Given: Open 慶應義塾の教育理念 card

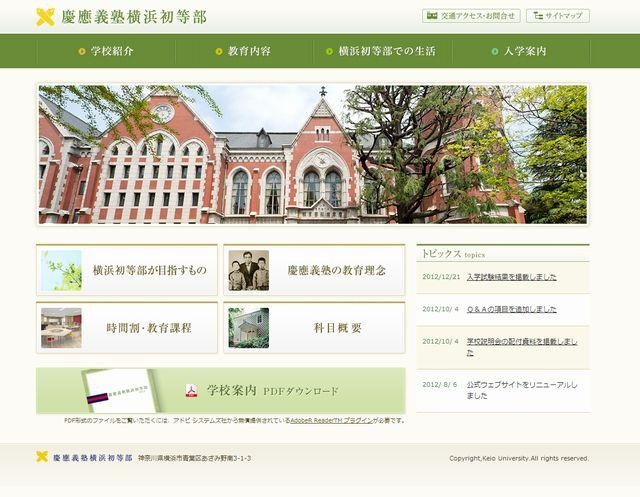Looking at the screenshot, I should (x=314, y=270).
